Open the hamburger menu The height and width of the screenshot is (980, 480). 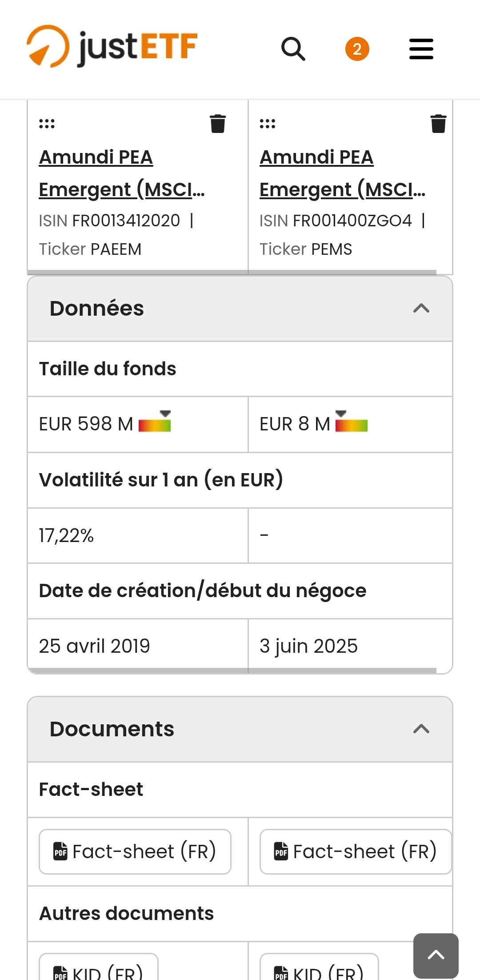pyautogui.click(x=421, y=48)
